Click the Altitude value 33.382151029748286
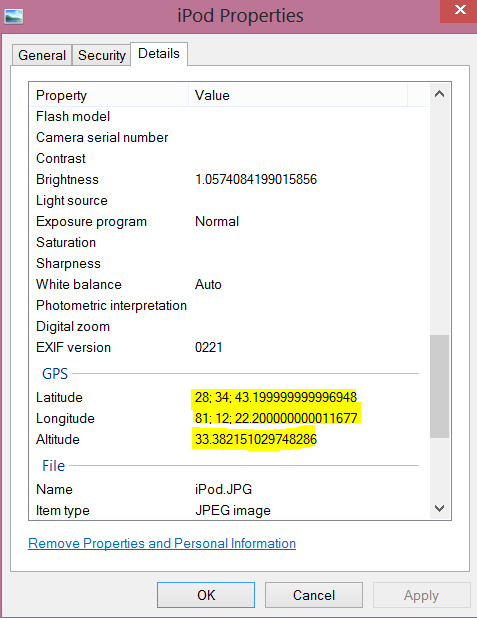The height and width of the screenshot is (618, 477). 256,439
